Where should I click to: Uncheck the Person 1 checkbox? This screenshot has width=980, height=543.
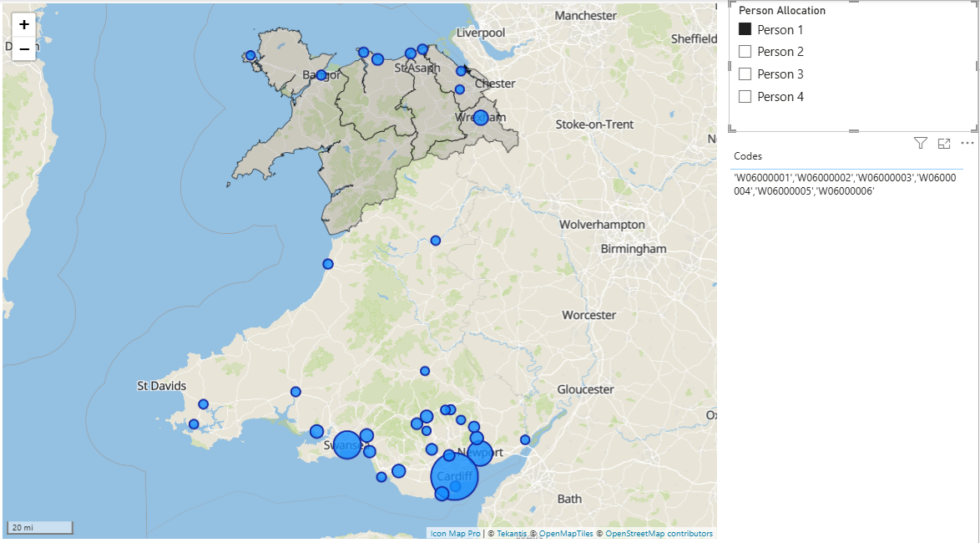745,29
